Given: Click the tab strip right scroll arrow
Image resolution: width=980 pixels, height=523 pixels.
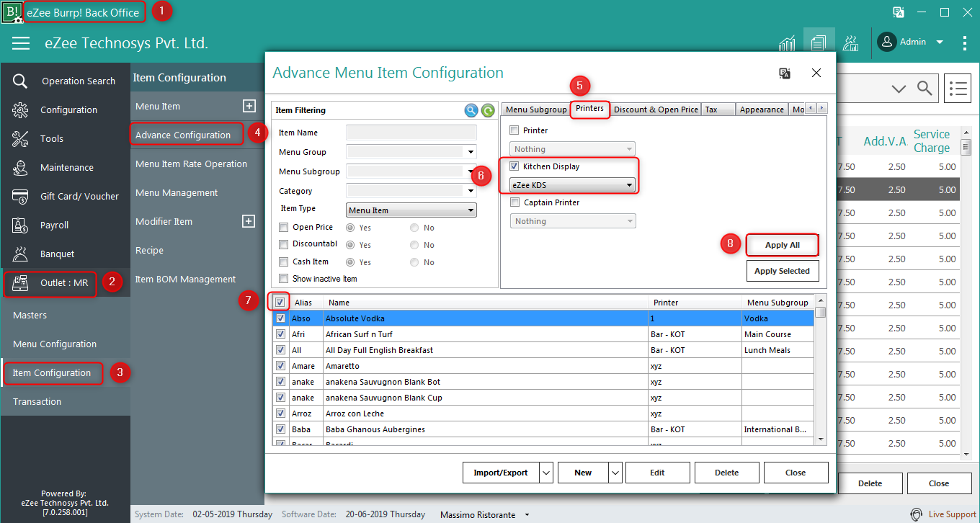Looking at the screenshot, I should [x=821, y=108].
